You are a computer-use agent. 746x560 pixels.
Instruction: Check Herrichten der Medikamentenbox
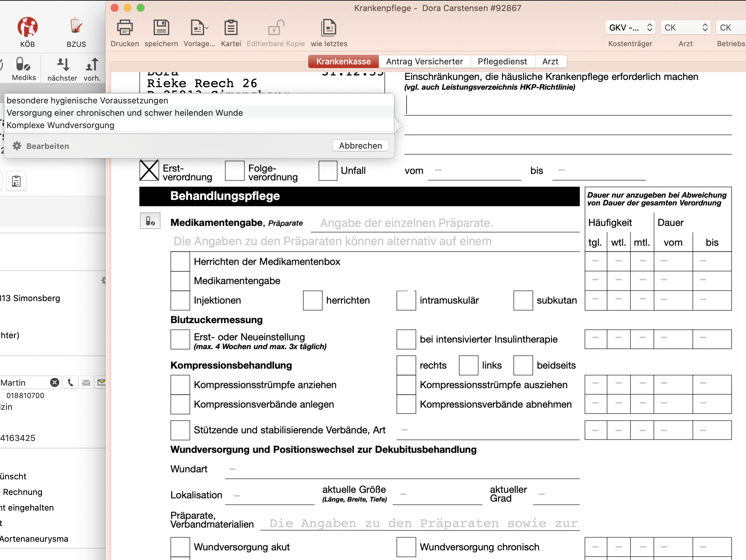coord(180,261)
